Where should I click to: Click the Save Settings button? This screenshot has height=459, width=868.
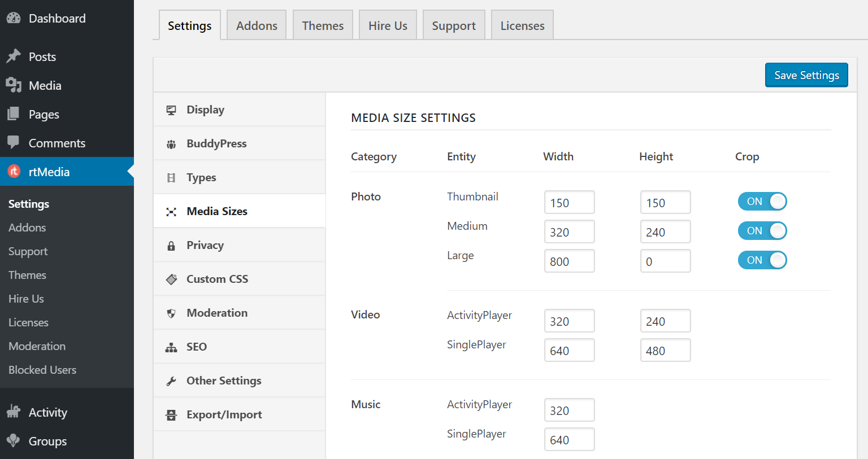coord(806,75)
